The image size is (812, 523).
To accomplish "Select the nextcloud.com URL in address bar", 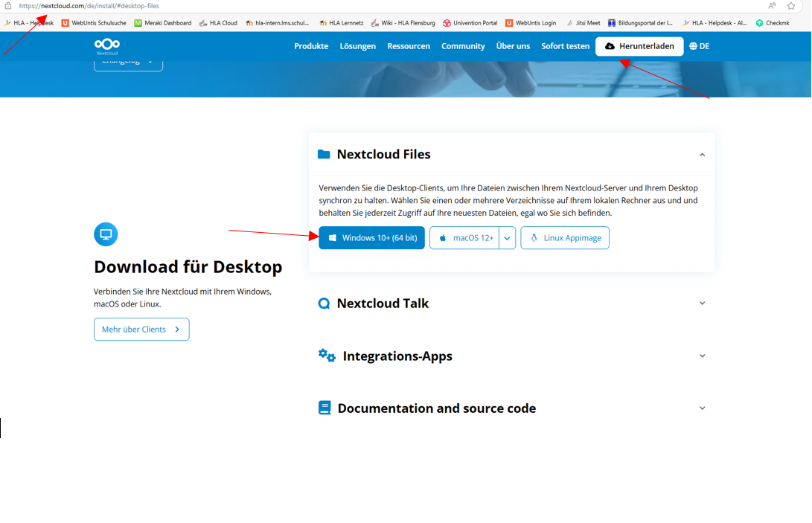I will tap(89, 6).
